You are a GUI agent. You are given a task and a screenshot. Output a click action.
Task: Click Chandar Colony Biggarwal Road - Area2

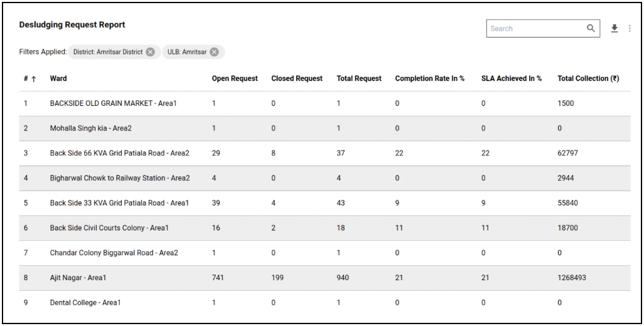tap(114, 253)
